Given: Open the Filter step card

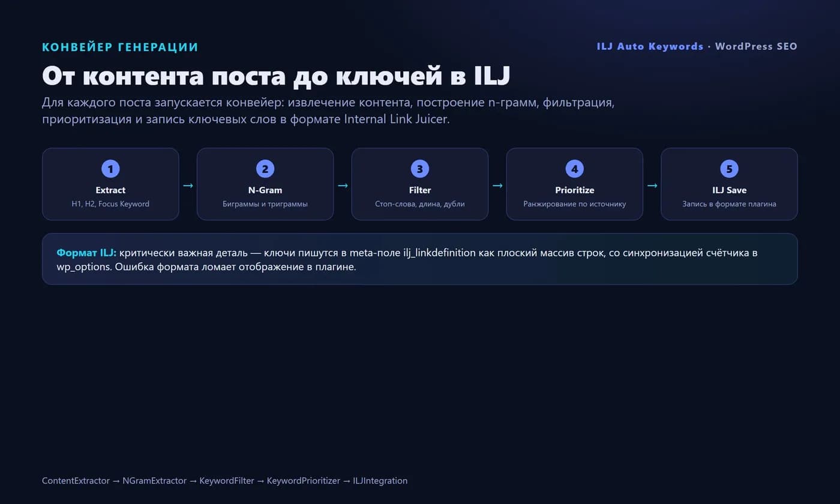Looking at the screenshot, I should point(420,184).
